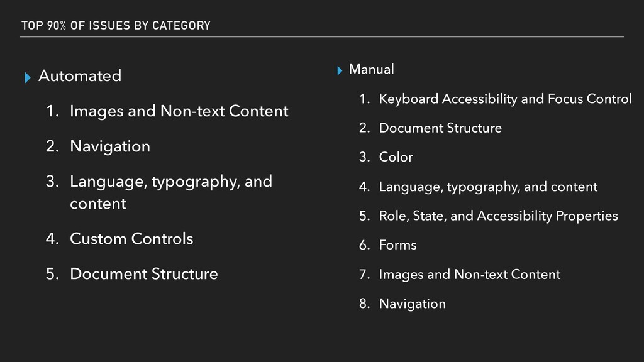Viewport: 644px width, 362px height.
Task: Click the blue triangle bullet beside Manual
Action: pos(340,70)
